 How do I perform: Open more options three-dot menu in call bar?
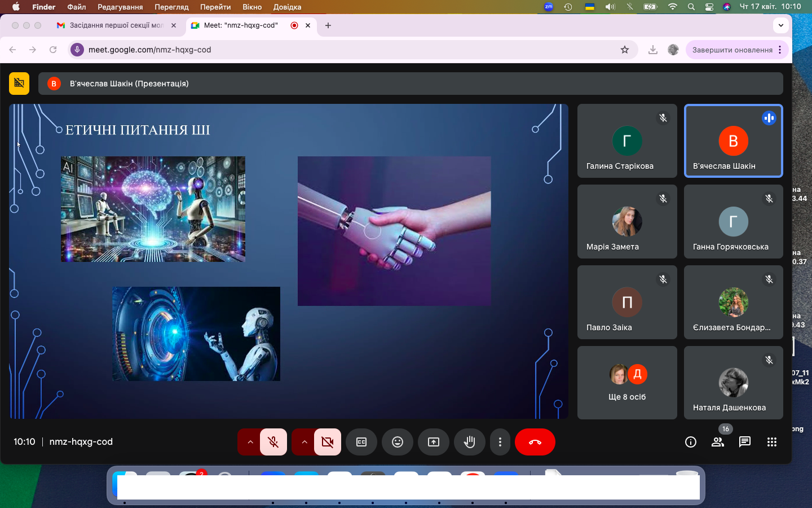[500, 442]
